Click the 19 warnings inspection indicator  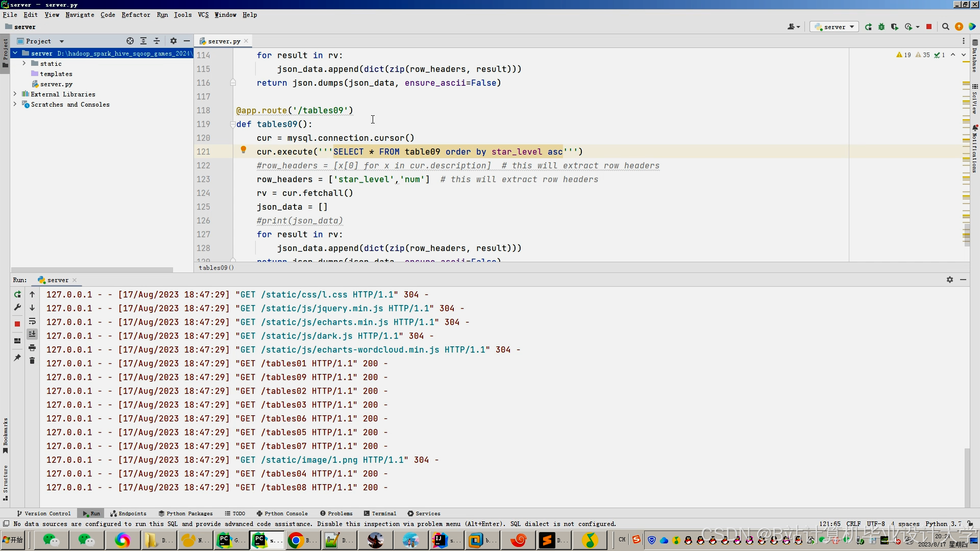pos(903,55)
